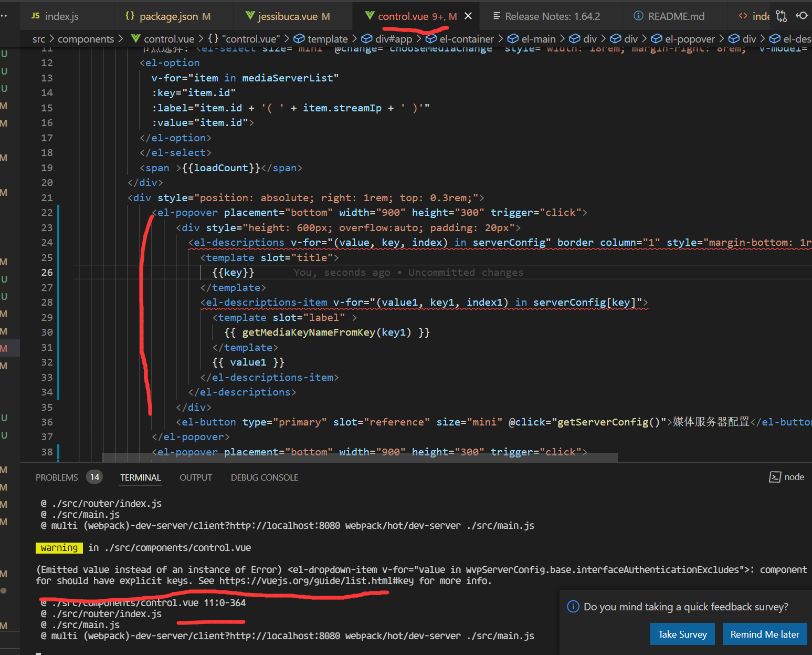Click the Remind Me later button
Image resolution: width=812 pixels, height=655 pixels.
(x=765, y=633)
